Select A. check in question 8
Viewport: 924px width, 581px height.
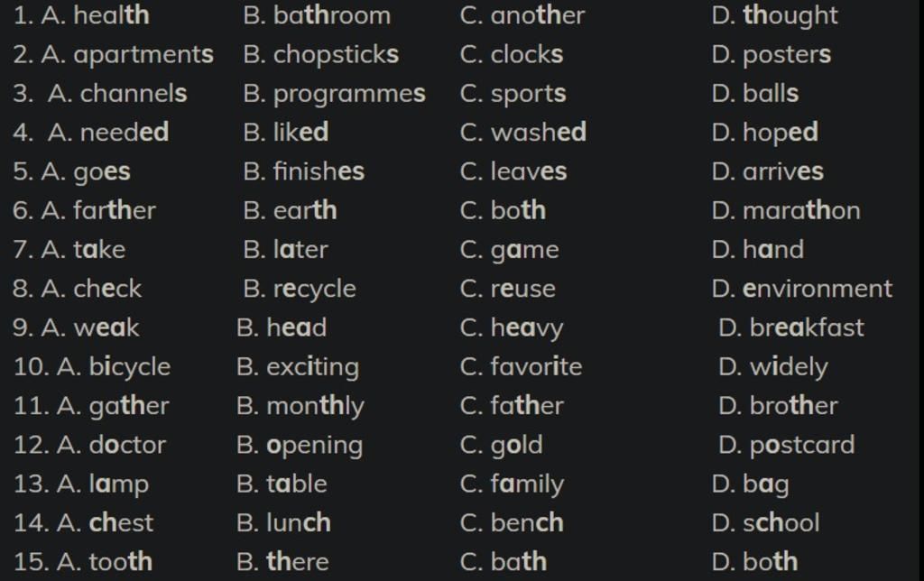[x=91, y=289]
